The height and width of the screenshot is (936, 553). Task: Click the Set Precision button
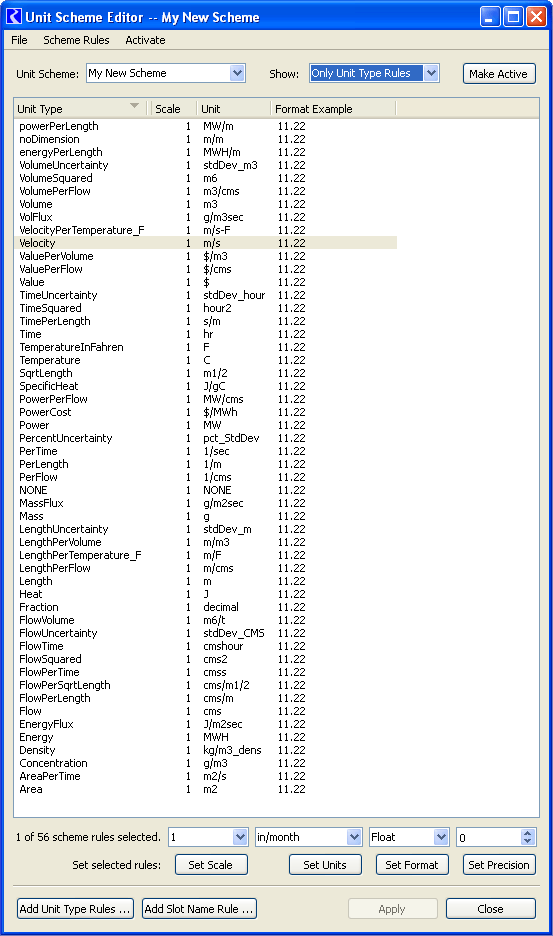coord(499,865)
